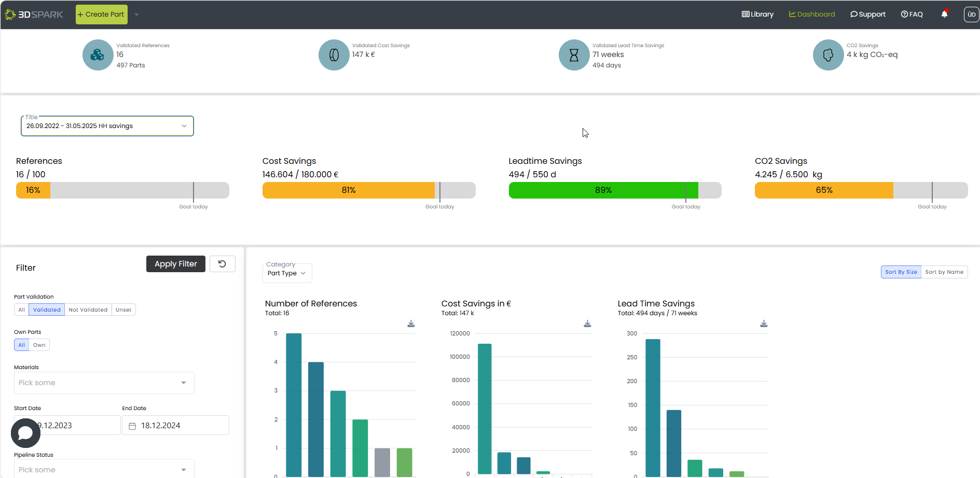Download the Number of References chart

pos(411,324)
